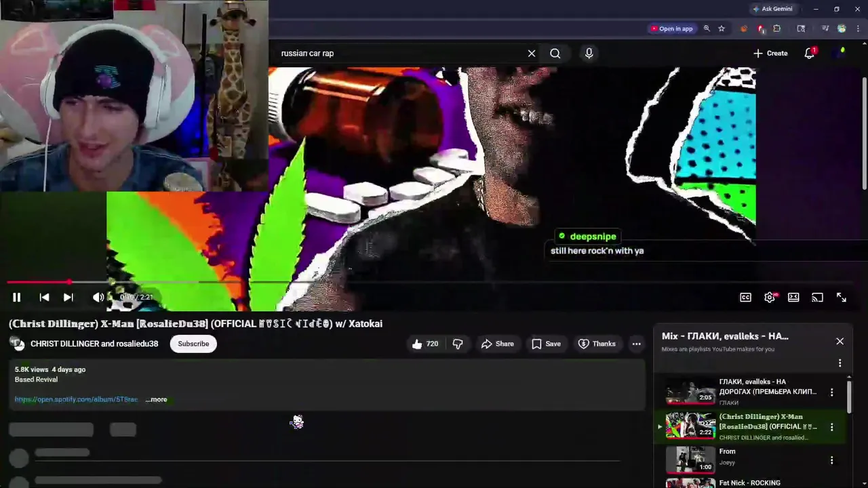Mute the video volume
This screenshot has width=868, height=488.
pyautogui.click(x=98, y=298)
